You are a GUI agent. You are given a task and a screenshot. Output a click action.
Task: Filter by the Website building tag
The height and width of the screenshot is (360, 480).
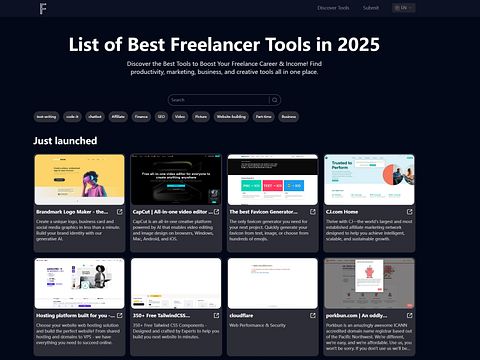tap(231, 117)
